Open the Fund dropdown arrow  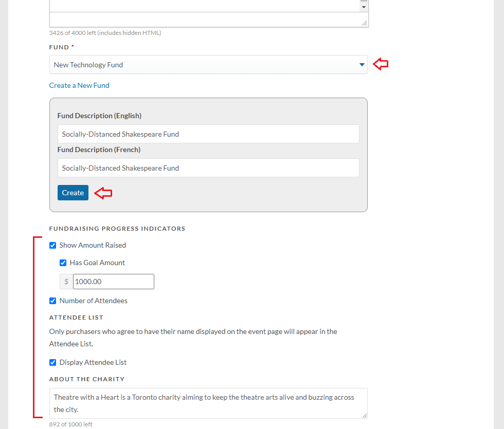click(x=362, y=65)
